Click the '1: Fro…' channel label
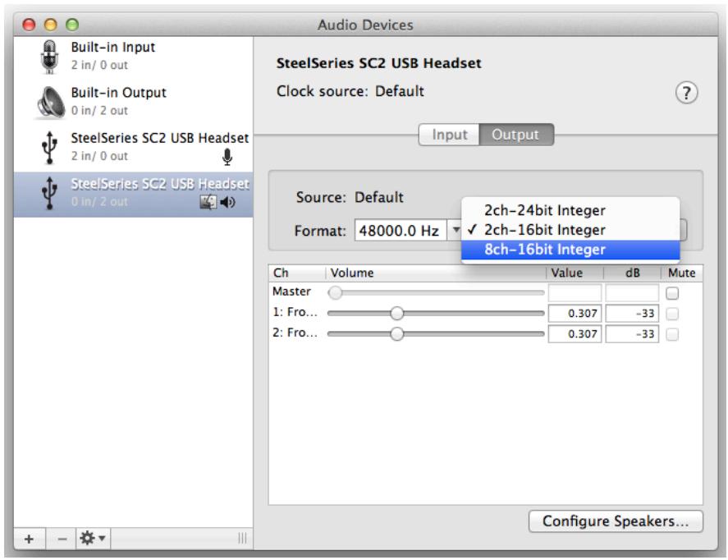 click(295, 312)
